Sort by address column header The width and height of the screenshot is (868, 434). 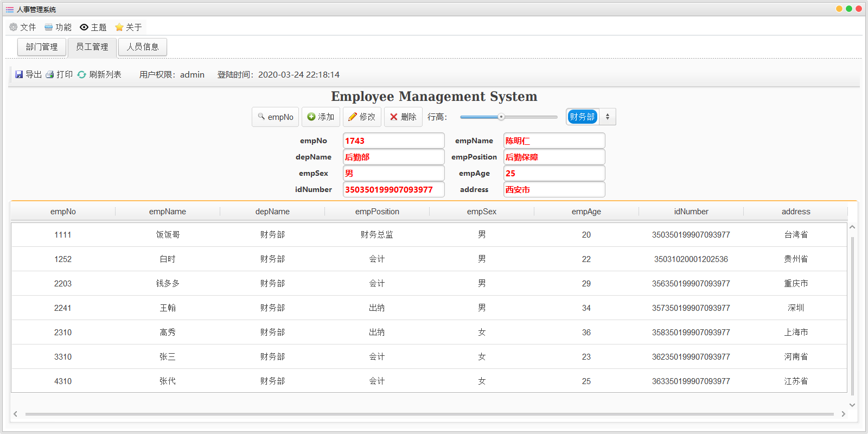click(796, 212)
